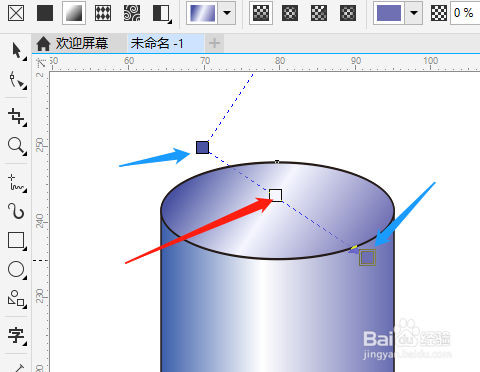
Task: Select the No transparency option
Action: pyautogui.click(x=16, y=13)
